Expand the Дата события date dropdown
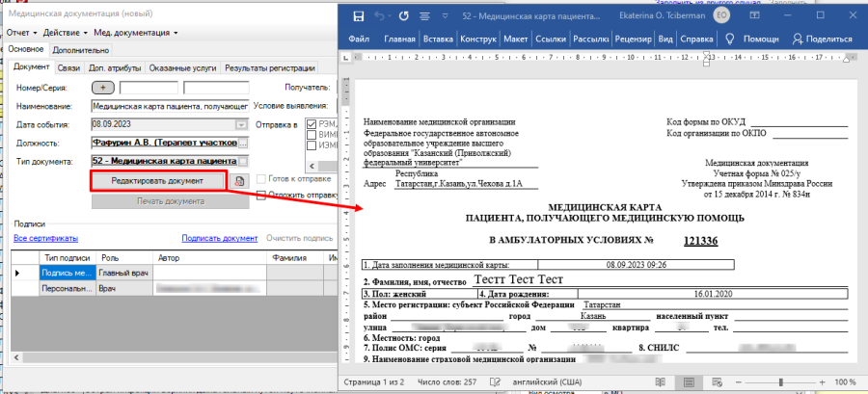The width and height of the screenshot is (868, 394). click(x=240, y=124)
